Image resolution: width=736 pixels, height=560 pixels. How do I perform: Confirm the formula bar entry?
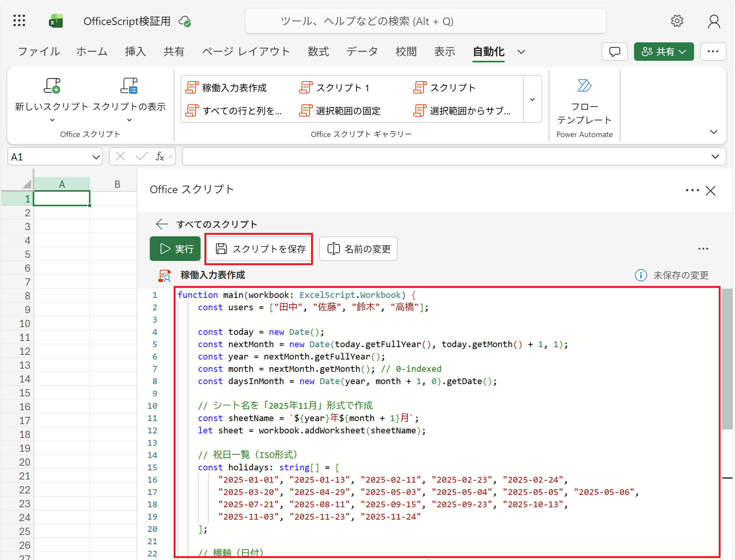pyautogui.click(x=142, y=156)
